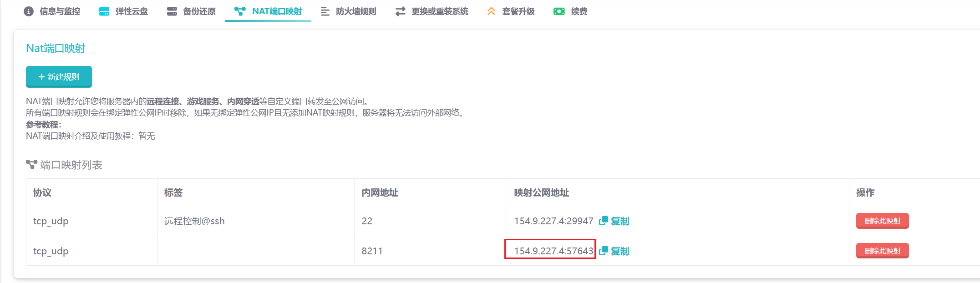This screenshot has height=283, width=980.
Task: Select the NAT端口映射 tab
Action: pyautogui.click(x=268, y=11)
